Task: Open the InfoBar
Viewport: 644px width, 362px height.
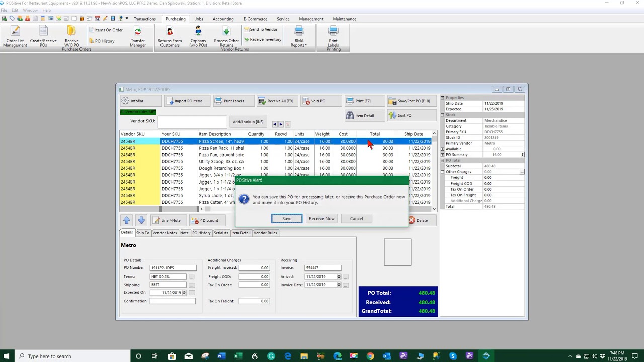Action: pos(140,101)
